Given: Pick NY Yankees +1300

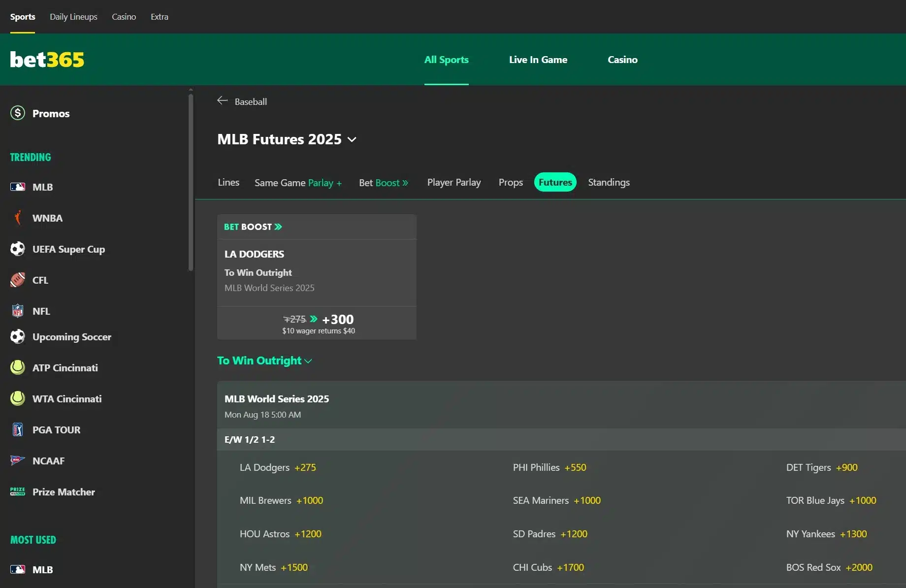Looking at the screenshot, I should click(x=826, y=534).
